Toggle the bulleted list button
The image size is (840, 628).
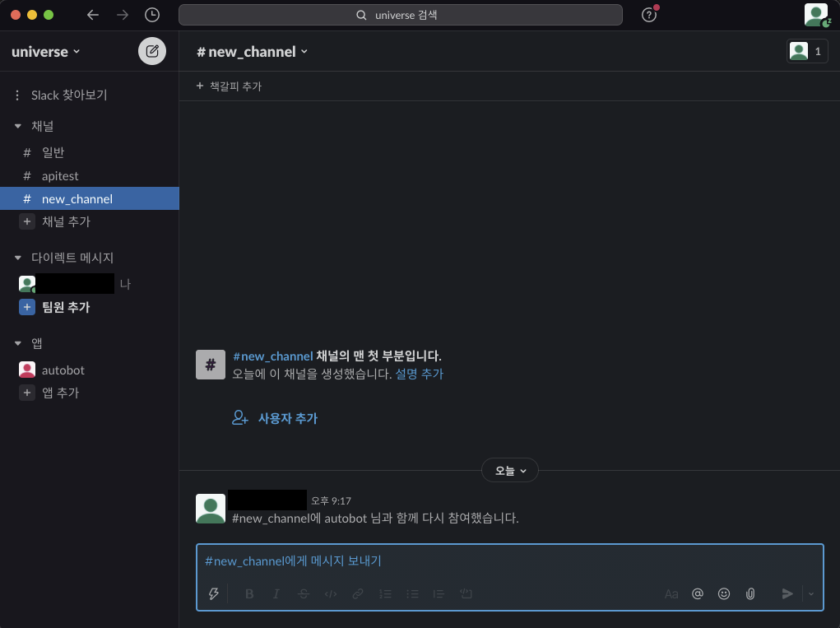(x=412, y=593)
